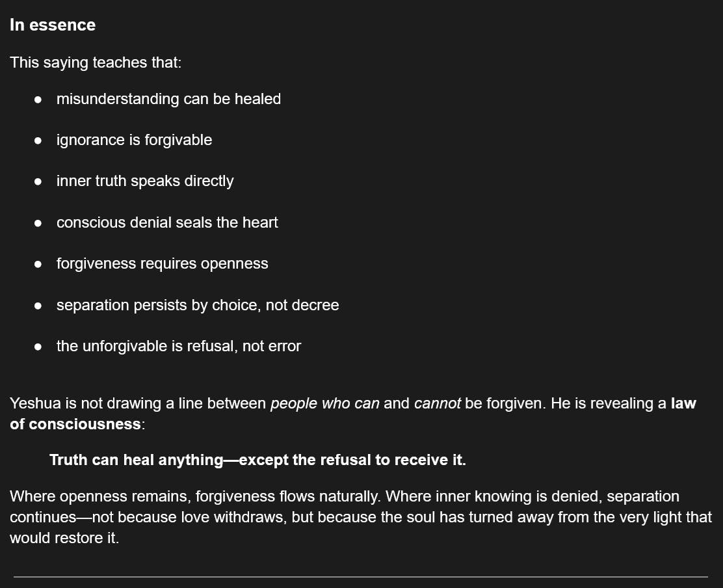Click "separation persists by choice, not decree"

(198, 305)
